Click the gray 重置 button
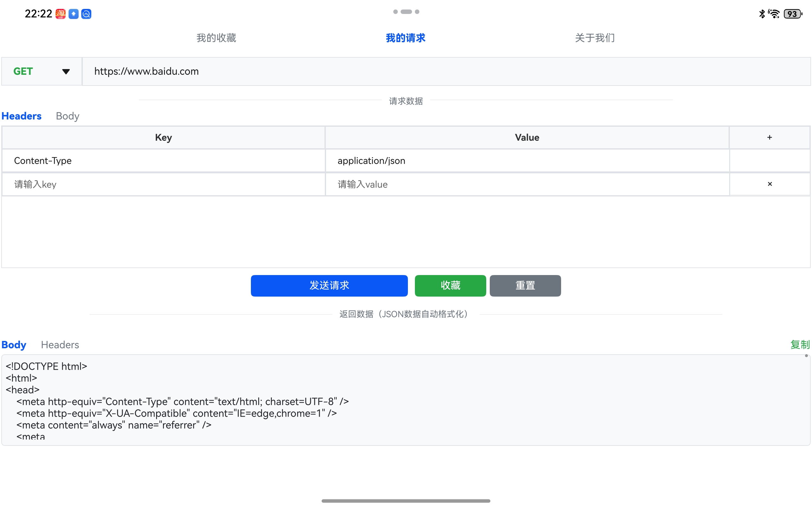 (x=525, y=286)
